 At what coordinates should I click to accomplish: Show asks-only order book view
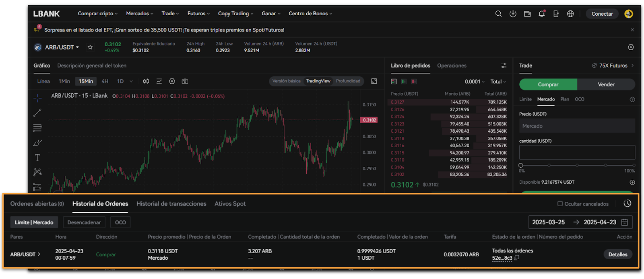[x=414, y=81]
